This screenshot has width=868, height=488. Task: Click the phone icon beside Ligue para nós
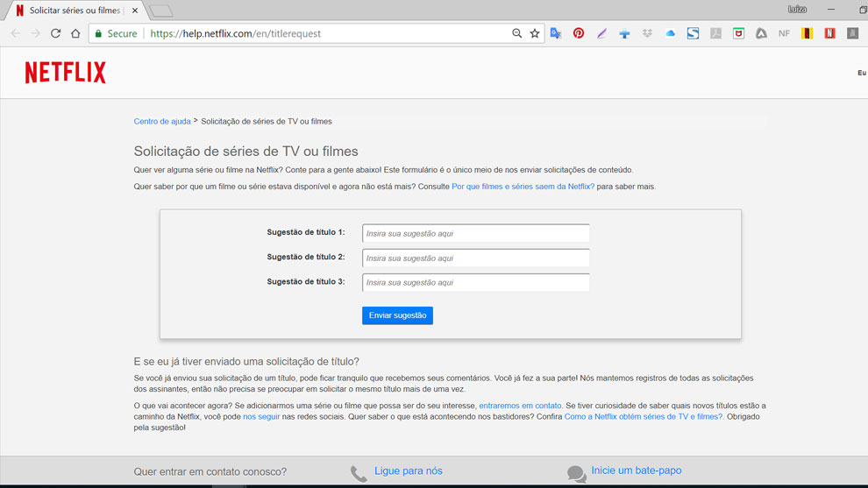pyautogui.click(x=359, y=474)
